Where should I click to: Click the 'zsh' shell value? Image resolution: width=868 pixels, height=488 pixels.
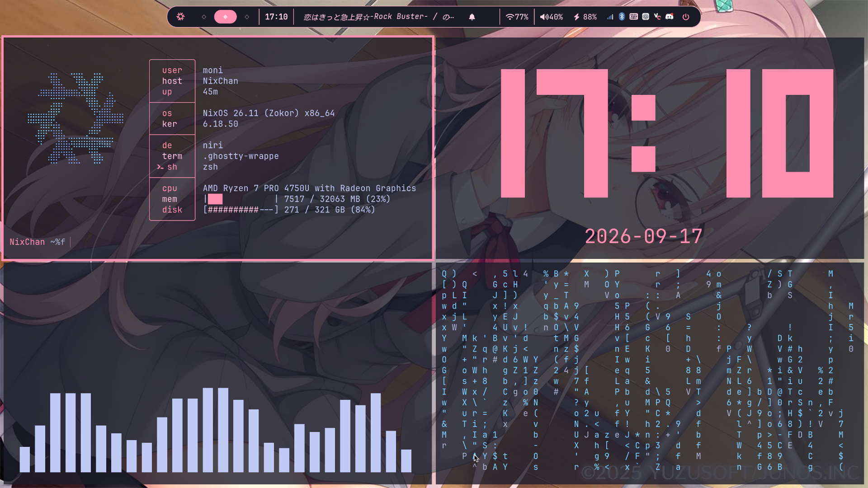coord(210,167)
